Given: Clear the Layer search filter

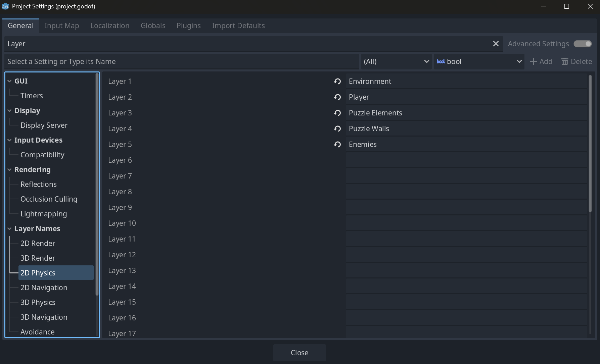Looking at the screenshot, I should coord(496,44).
